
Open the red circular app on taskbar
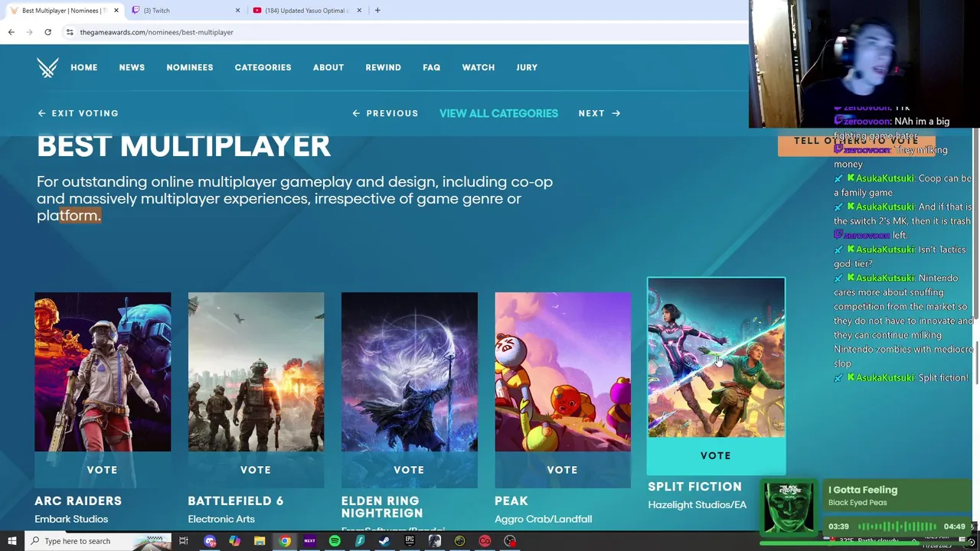click(485, 541)
